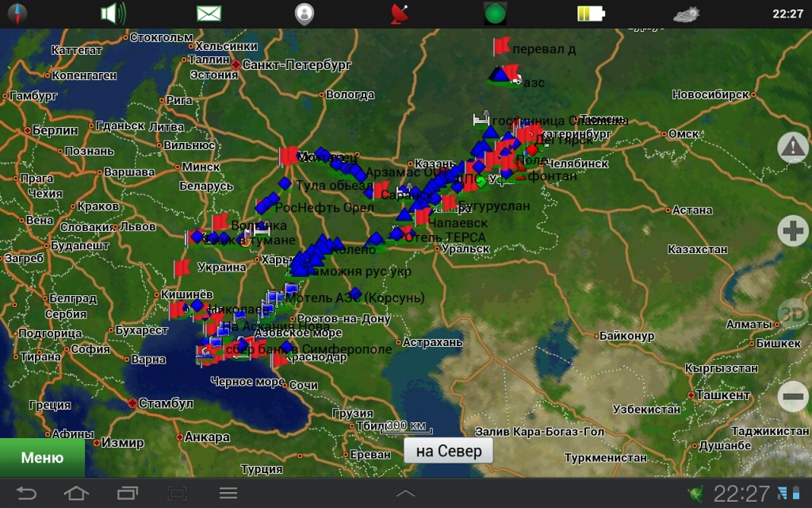Take a screenshot using the capture icon

pyautogui.click(x=177, y=493)
